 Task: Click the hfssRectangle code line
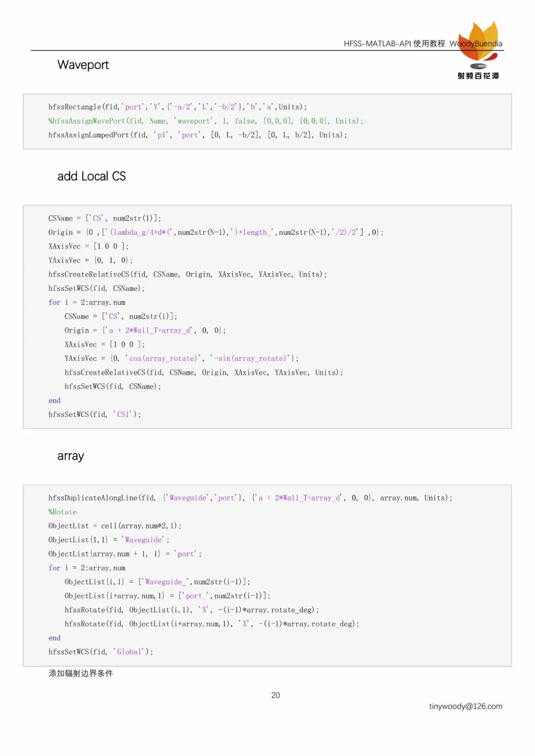click(177, 107)
